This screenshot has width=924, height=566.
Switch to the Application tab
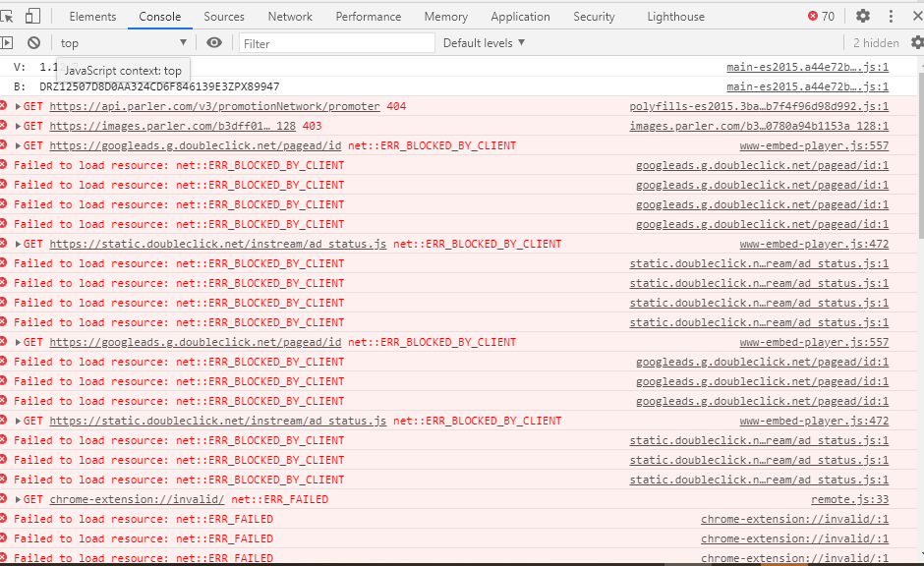tap(520, 17)
